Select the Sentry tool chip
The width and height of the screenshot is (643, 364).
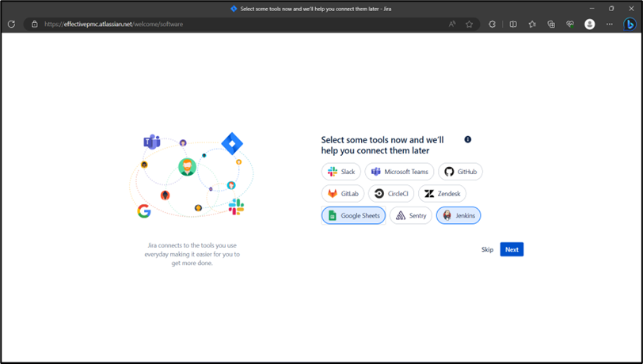click(411, 215)
